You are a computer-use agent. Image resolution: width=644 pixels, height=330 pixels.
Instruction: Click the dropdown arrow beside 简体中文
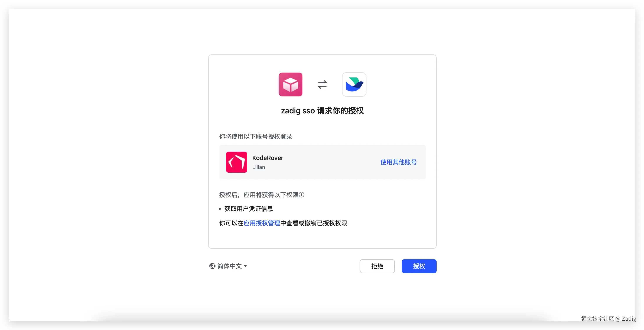[x=245, y=266]
